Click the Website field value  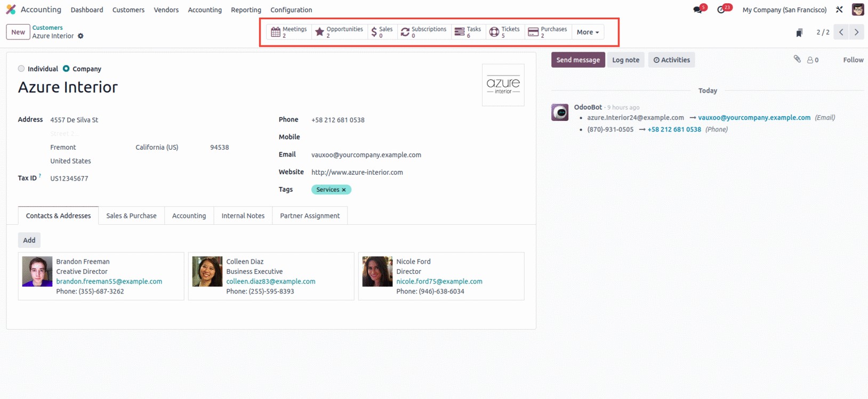[357, 172]
